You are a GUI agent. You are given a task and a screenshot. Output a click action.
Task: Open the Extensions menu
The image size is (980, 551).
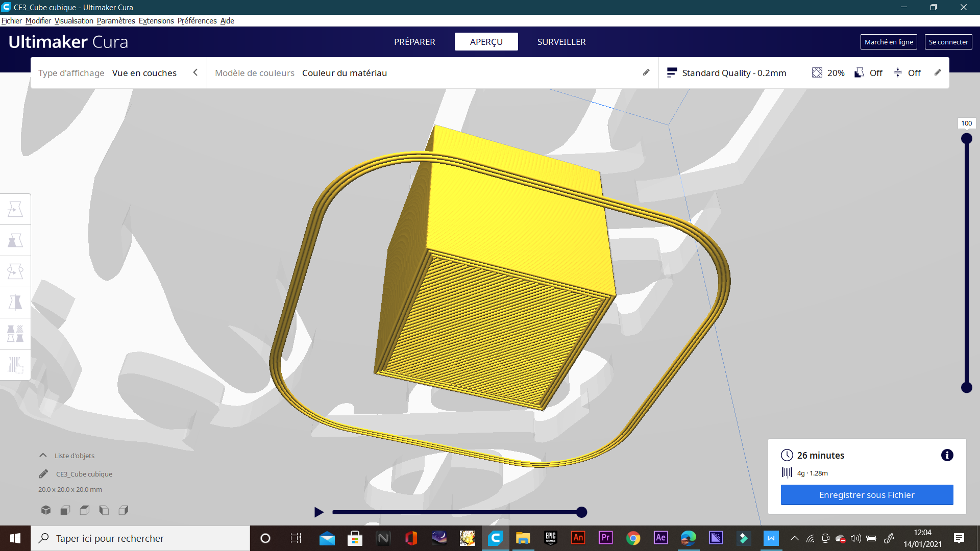point(156,21)
